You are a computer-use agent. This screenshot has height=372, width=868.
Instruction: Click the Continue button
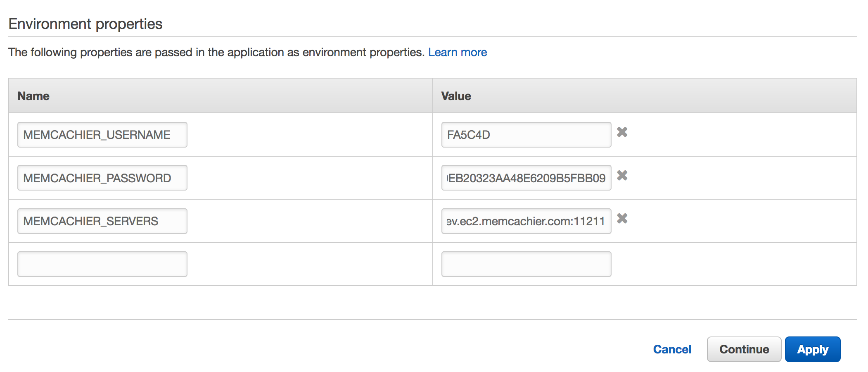point(744,349)
